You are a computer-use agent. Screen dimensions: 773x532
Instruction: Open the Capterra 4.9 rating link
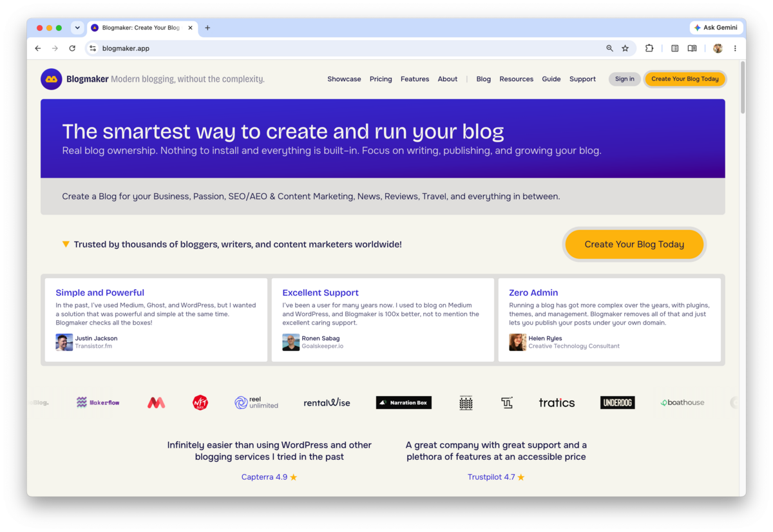[269, 477]
